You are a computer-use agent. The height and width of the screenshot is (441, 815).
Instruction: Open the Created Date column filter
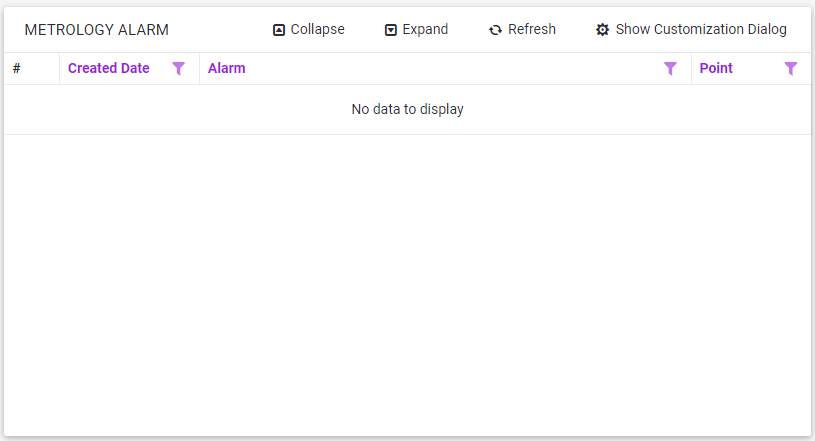click(179, 69)
